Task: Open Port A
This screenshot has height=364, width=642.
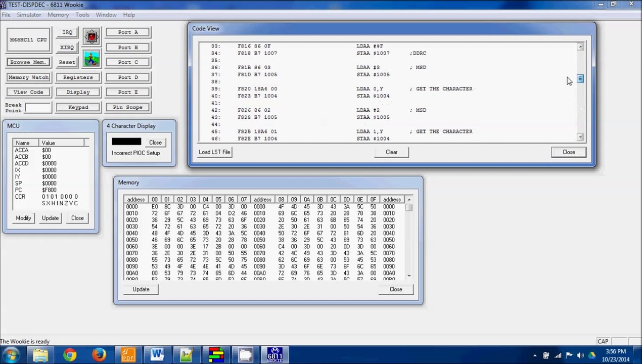Action: click(128, 32)
